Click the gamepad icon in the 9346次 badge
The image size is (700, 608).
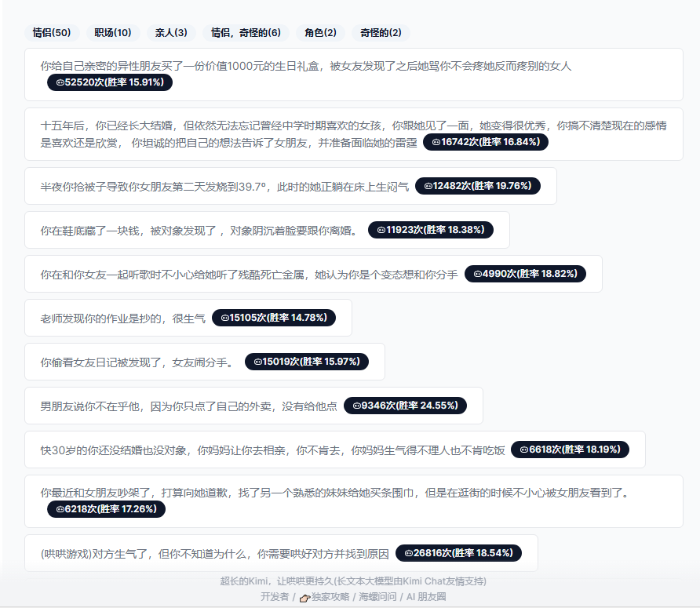click(x=357, y=406)
